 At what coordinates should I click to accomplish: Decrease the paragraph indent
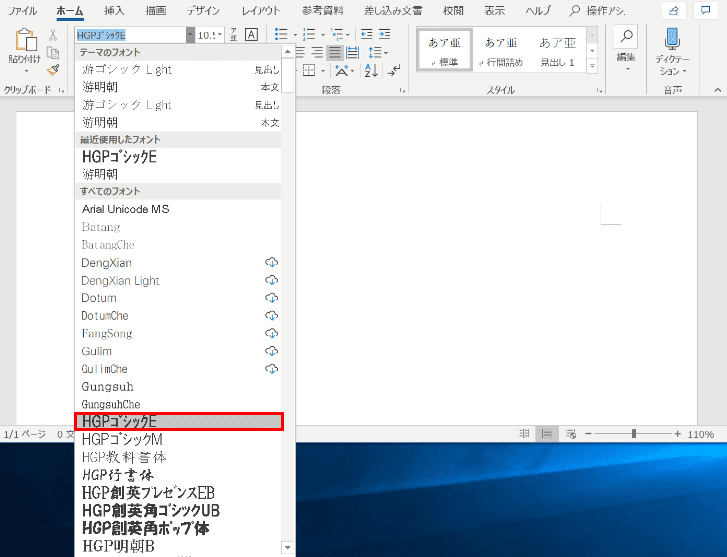click(367, 34)
